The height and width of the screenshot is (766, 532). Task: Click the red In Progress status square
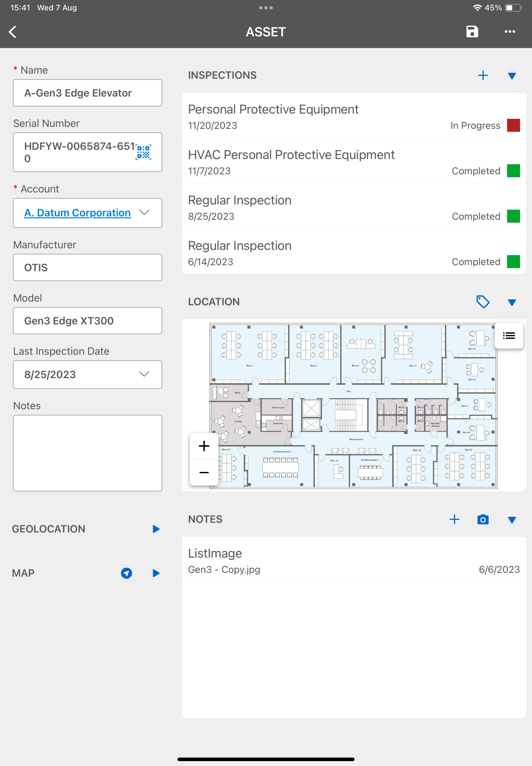[x=514, y=125]
